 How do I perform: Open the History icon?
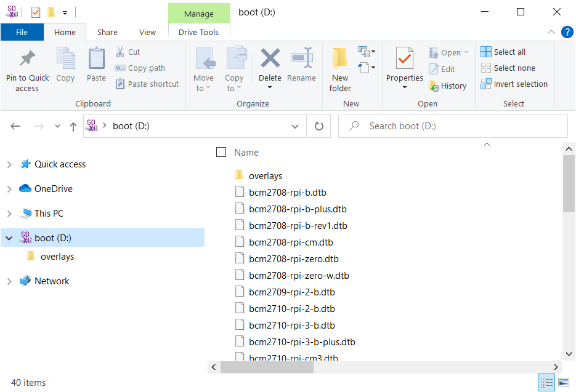pos(434,86)
